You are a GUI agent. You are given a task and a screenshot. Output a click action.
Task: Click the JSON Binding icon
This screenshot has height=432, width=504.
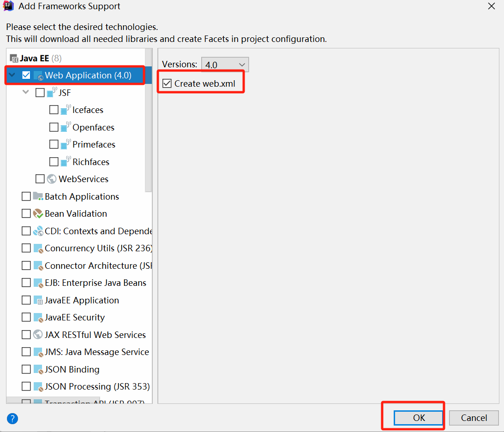tap(38, 369)
